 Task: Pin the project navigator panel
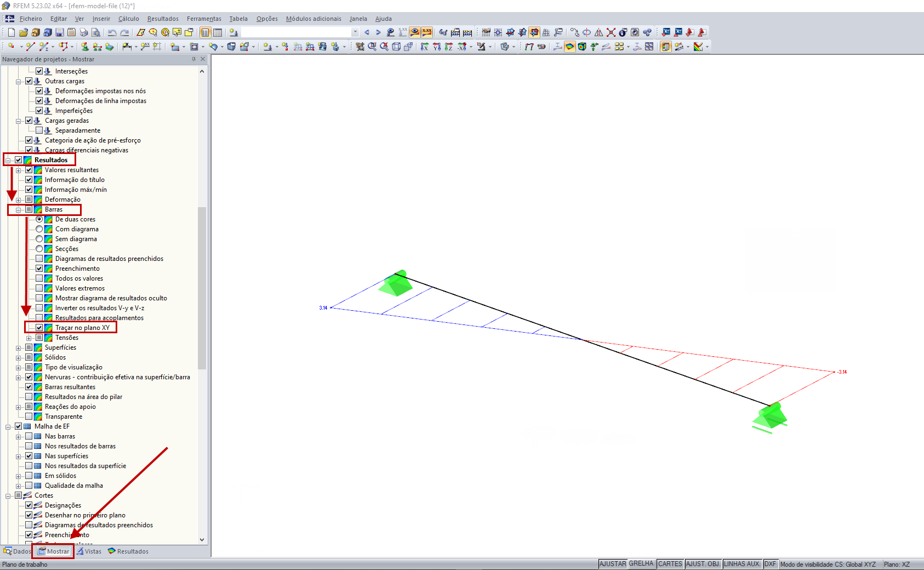coord(193,59)
